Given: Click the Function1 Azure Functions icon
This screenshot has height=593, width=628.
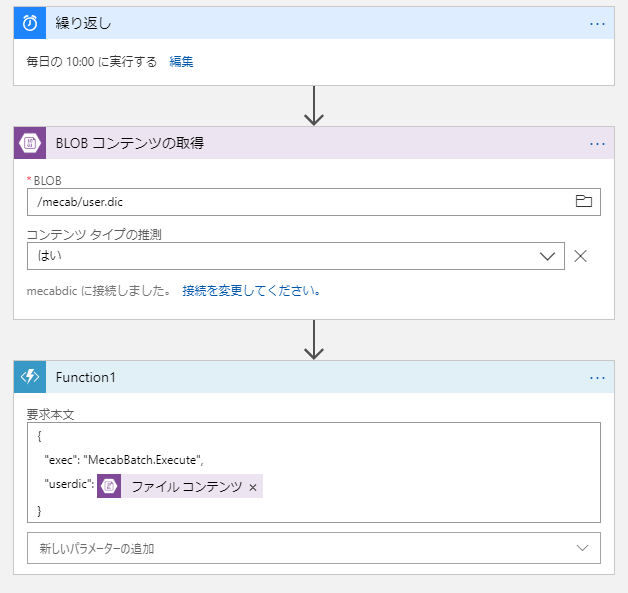Looking at the screenshot, I should tap(29, 377).
